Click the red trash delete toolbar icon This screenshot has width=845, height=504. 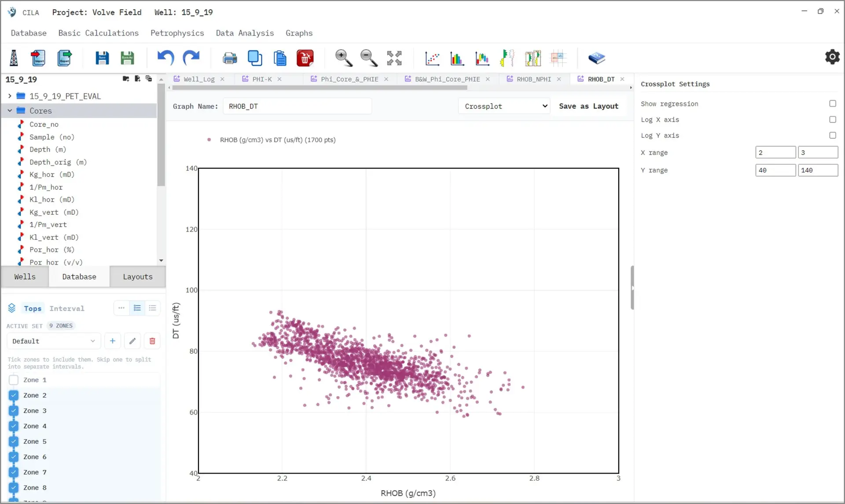[305, 58]
